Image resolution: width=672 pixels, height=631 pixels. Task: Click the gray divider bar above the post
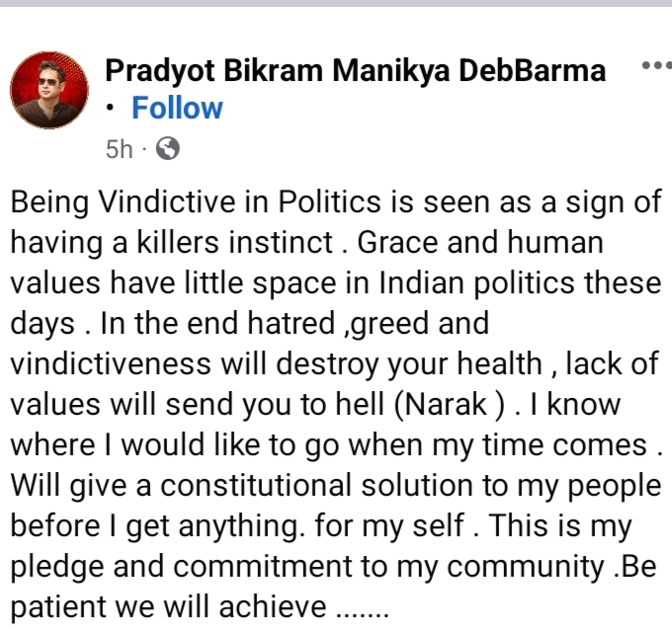tap(336, 3)
